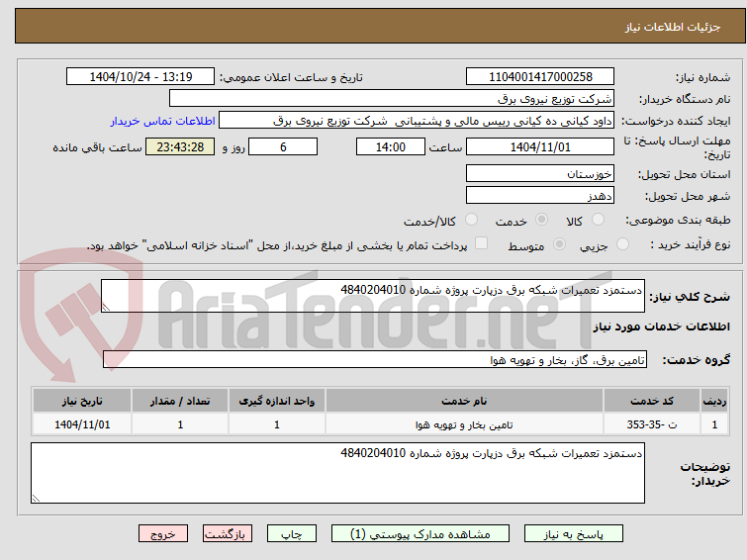
Task: Click the city field دهدز
Action: pyautogui.click(x=540, y=195)
